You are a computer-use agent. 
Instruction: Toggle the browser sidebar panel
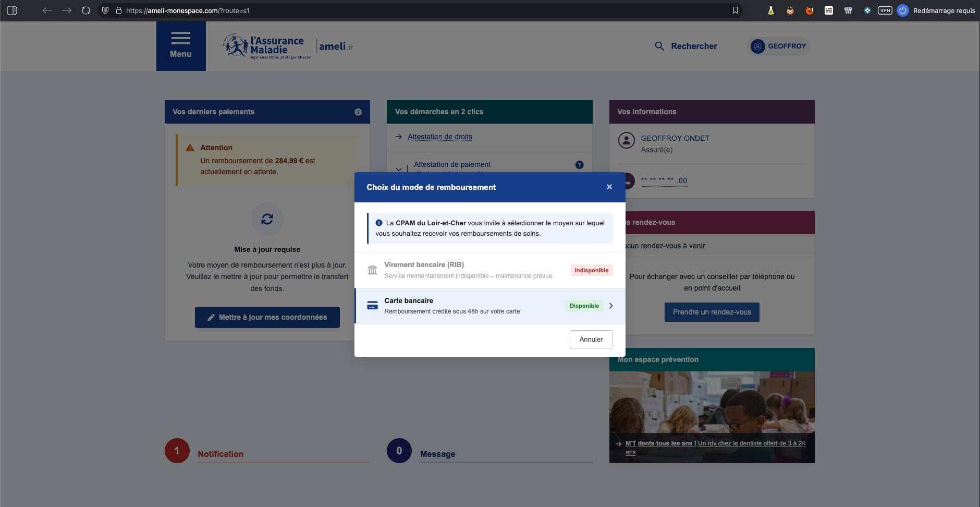13,9
